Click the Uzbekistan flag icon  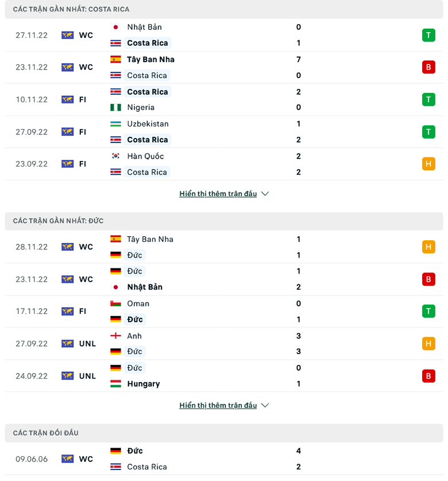115,124
